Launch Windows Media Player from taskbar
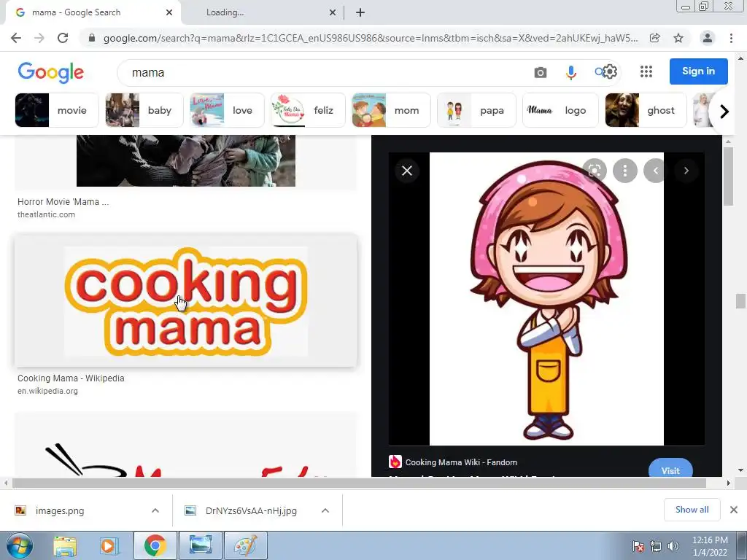 click(108, 545)
